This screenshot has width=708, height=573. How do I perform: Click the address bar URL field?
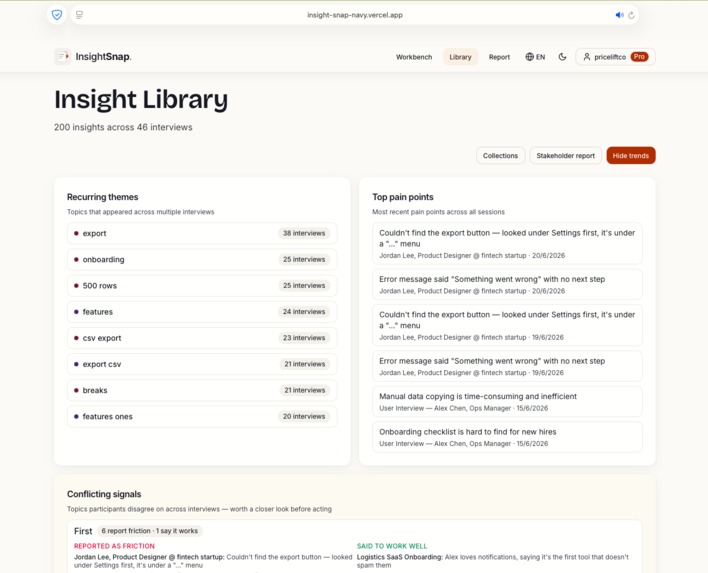[x=354, y=15]
